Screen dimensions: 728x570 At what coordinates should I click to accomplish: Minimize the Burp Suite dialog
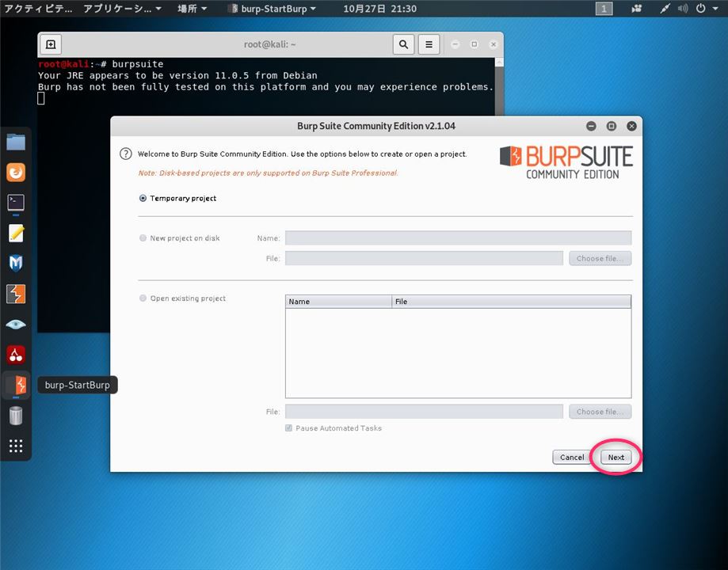point(591,126)
